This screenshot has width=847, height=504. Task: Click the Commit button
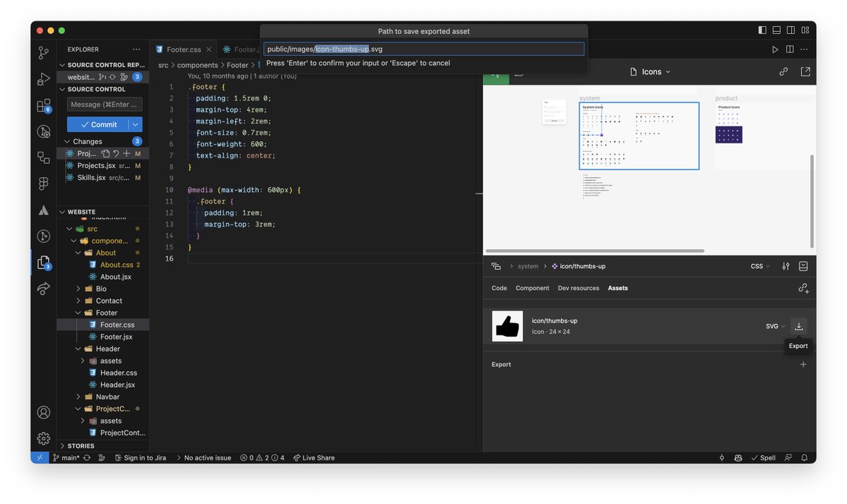click(x=98, y=124)
